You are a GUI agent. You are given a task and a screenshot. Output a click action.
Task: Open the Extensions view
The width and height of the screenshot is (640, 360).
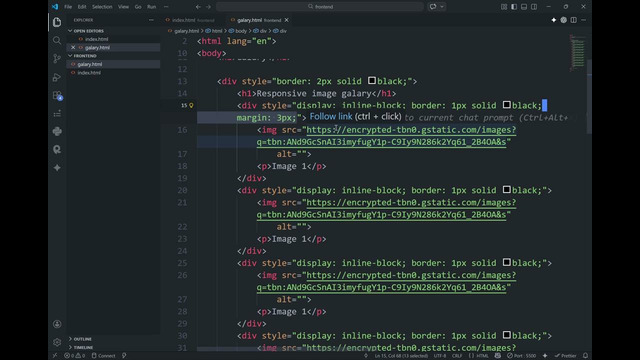(x=57, y=96)
